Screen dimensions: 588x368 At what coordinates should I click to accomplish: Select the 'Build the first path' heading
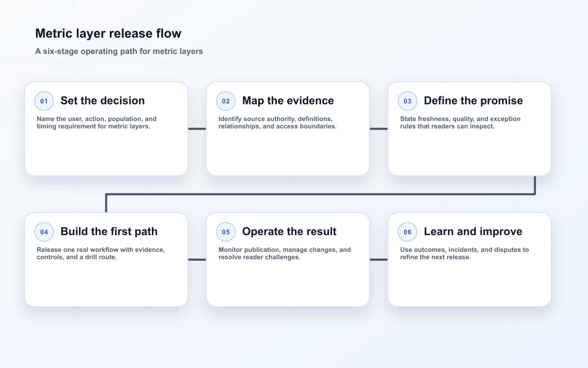[109, 232]
